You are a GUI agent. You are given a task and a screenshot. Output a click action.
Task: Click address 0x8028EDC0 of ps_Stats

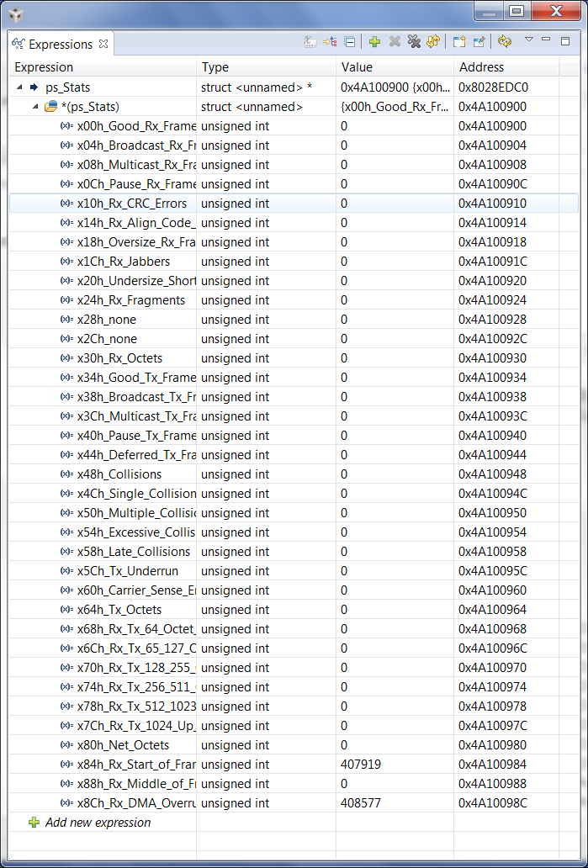[x=493, y=87]
